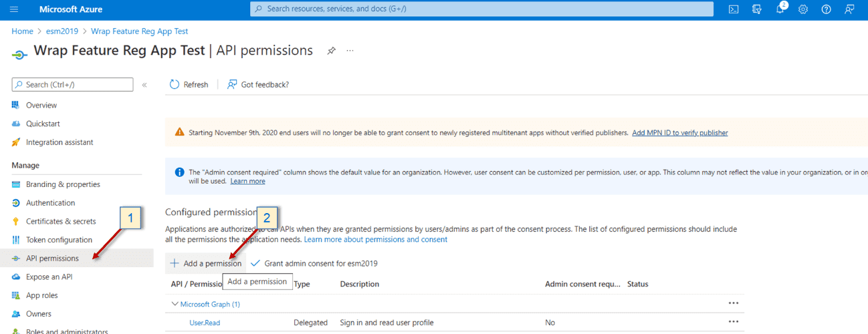Click the warning triangle icon in banner

coord(179,132)
